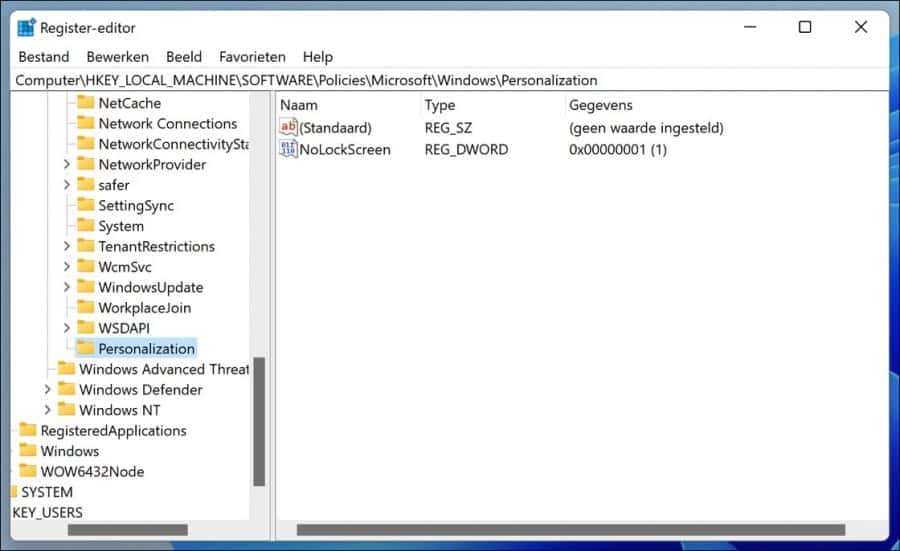The image size is (900, 551).
Task: Sort values by the Gegevens column header
Action: tap(600, 105)
